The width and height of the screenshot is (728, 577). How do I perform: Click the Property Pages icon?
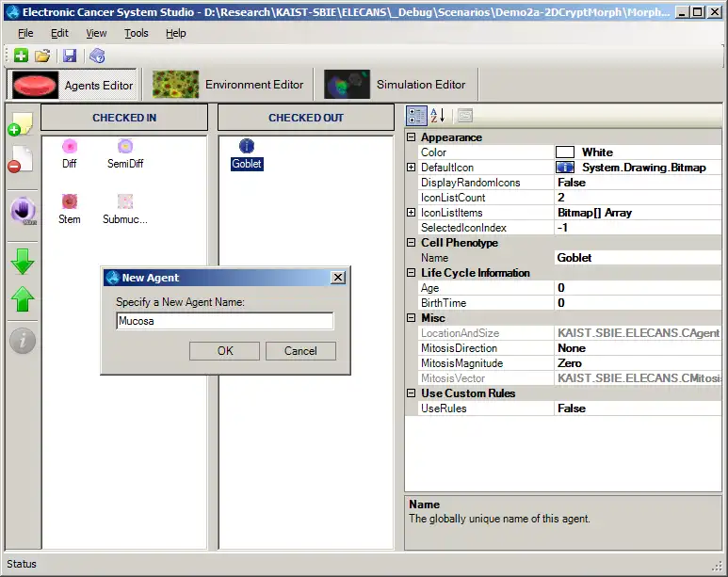464,116
